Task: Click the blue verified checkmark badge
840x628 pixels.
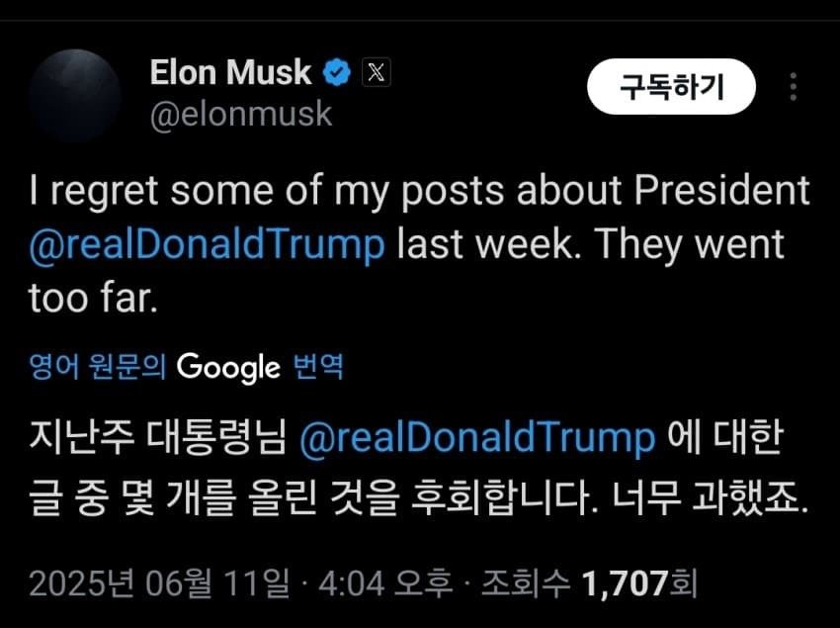Action: 338,71
